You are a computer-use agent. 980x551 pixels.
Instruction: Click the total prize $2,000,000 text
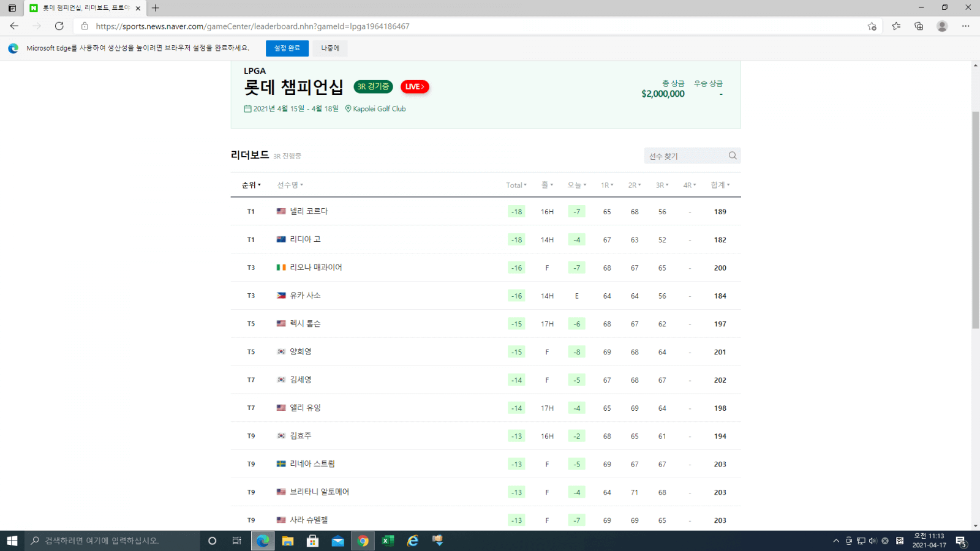pyautogui.click(x=663, y=94)
